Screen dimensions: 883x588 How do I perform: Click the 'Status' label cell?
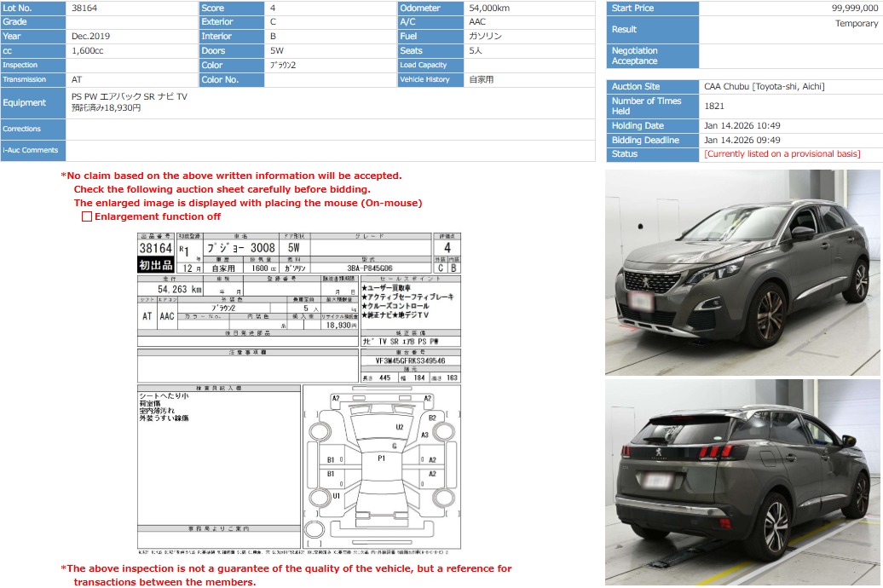coord(653,153)
